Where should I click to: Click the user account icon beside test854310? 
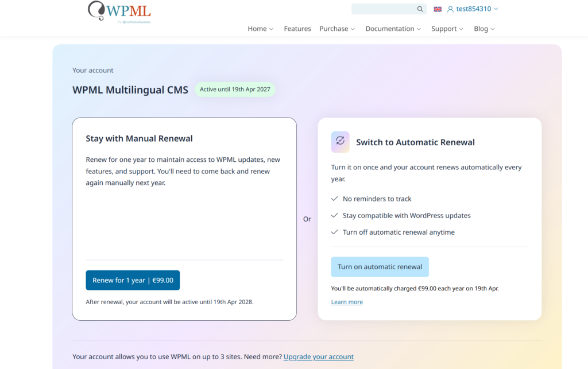point(450,9)
